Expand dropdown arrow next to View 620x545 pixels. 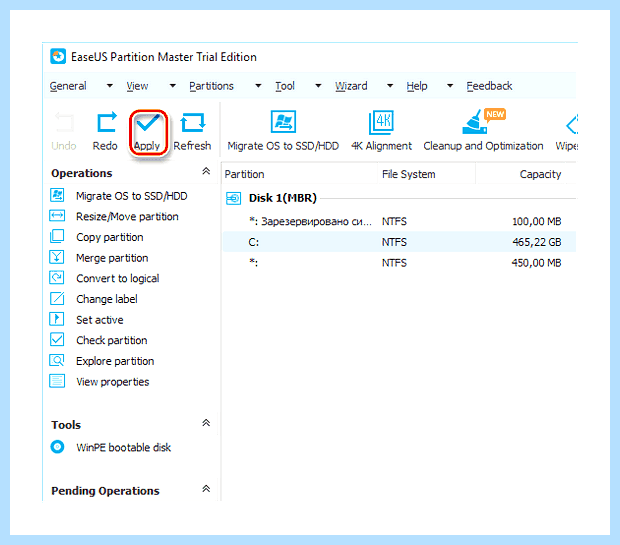[172, 85]
